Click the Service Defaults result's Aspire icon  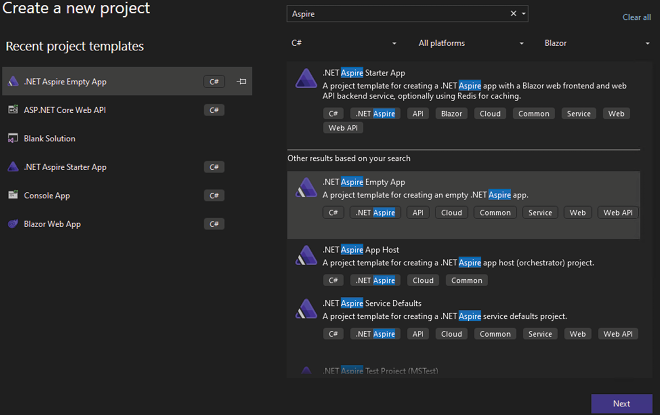[x=306, y=309]
